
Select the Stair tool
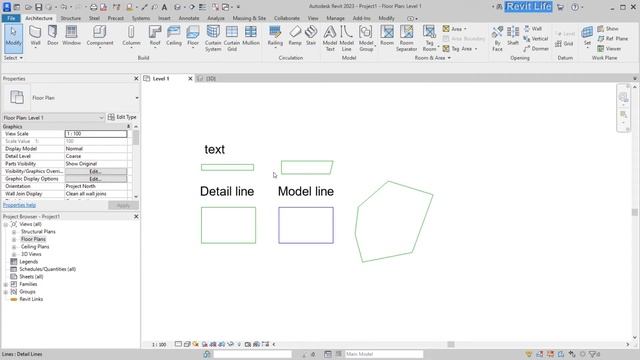[311, 36]
